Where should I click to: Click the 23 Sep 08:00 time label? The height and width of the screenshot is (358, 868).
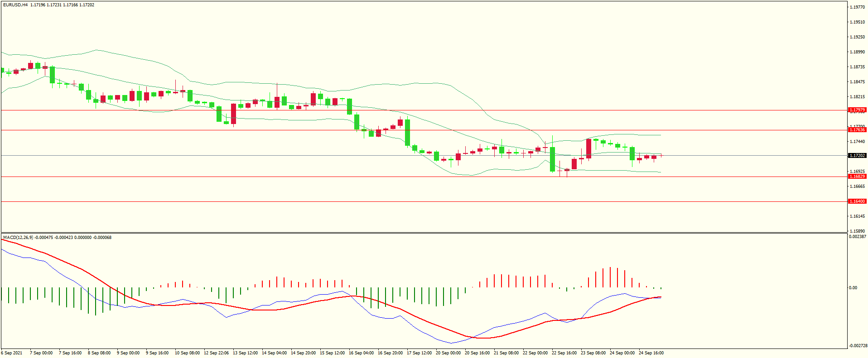[593, 353]
